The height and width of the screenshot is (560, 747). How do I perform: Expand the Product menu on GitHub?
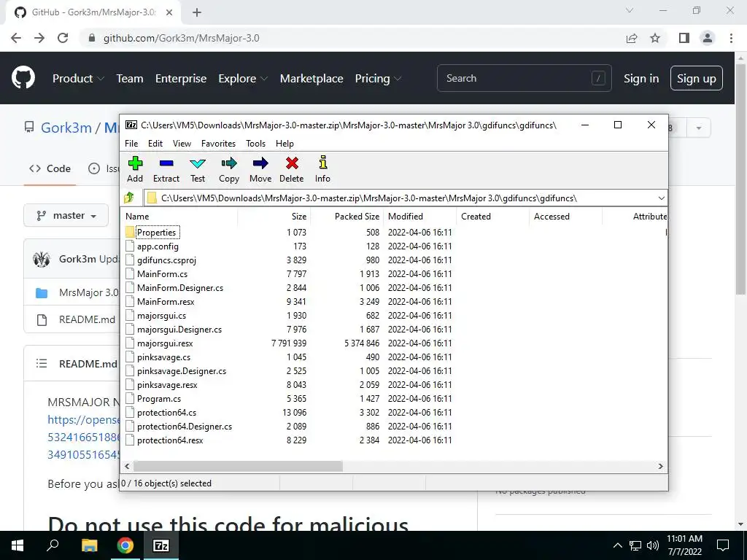(78, 79)
